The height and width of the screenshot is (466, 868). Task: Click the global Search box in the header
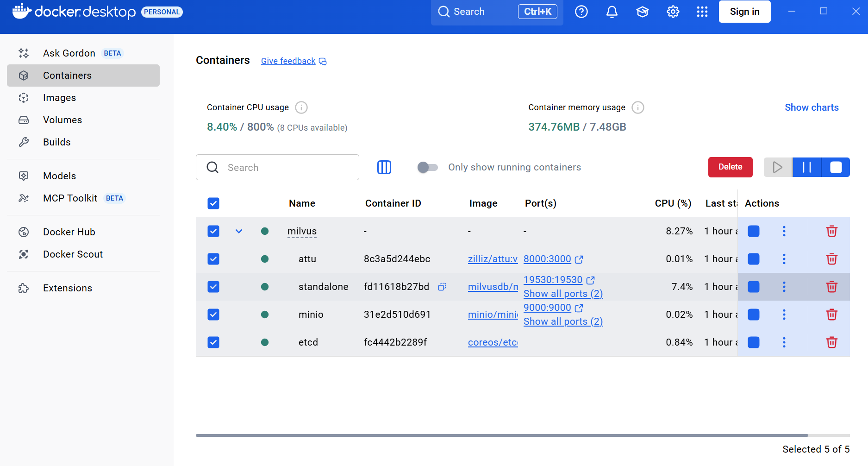click(497, 12)
